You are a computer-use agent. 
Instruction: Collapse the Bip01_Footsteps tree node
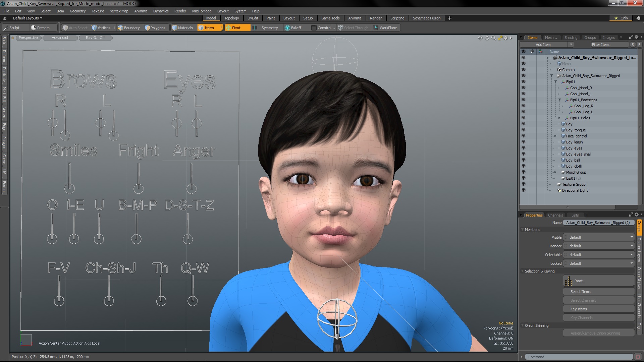559,100
